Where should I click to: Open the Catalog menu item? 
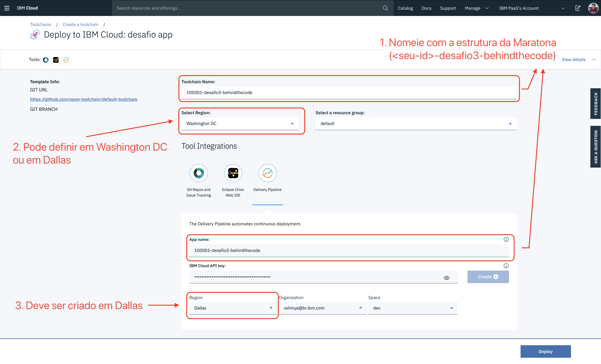[405, 8]
